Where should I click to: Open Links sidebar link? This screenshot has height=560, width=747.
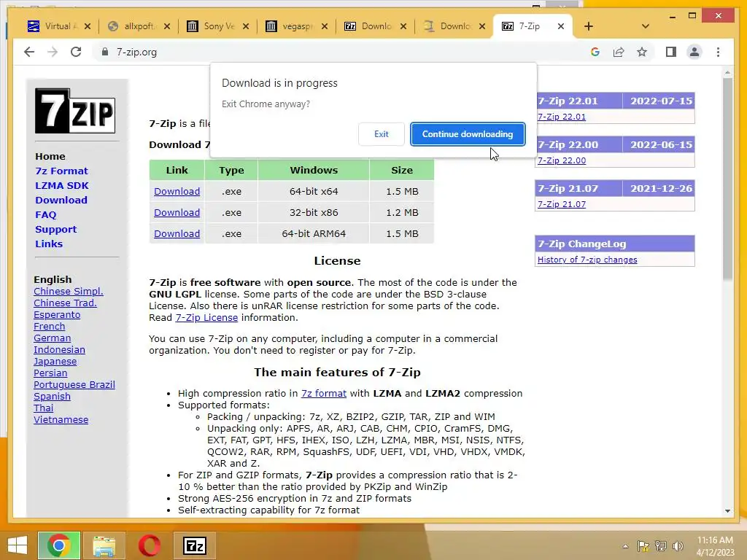click(49, 244)
